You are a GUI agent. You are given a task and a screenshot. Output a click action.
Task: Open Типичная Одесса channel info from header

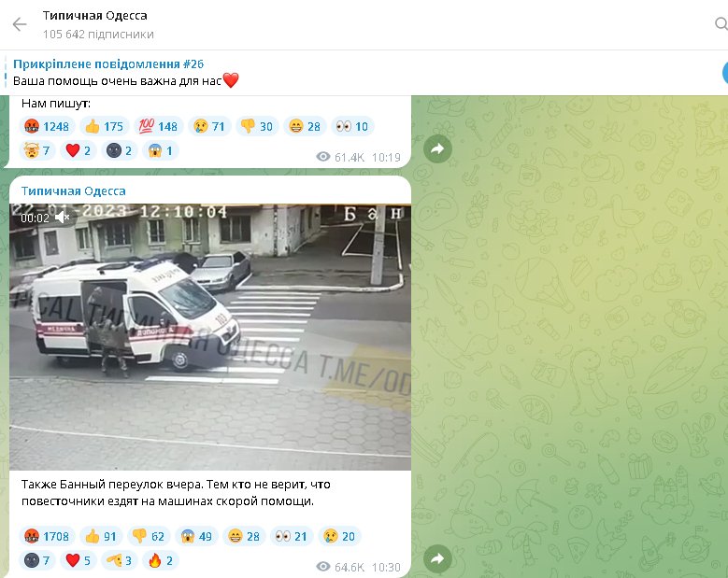coord(94,16)
